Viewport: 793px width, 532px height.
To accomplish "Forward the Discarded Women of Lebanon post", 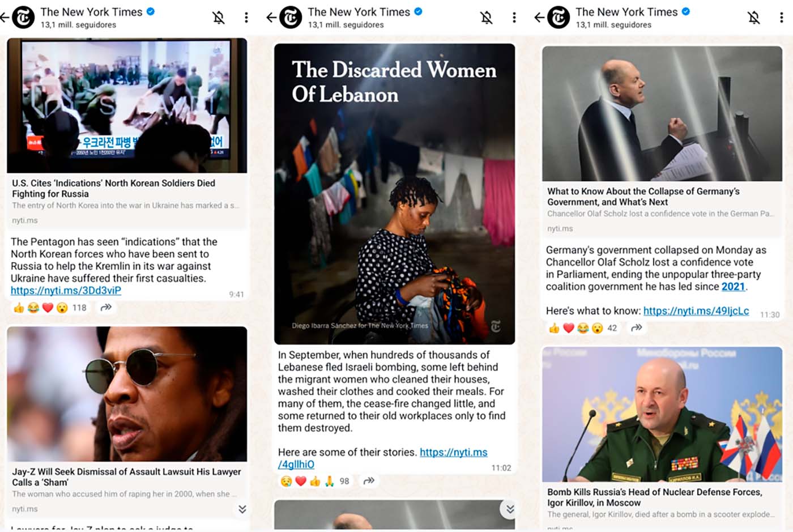I will click(369, 481).
